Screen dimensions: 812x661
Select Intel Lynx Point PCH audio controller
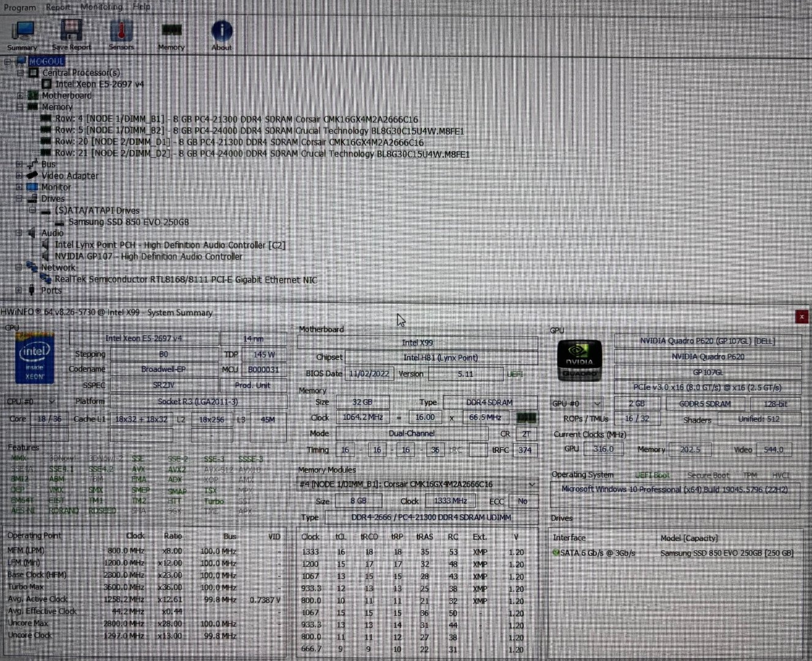point(170,245)
